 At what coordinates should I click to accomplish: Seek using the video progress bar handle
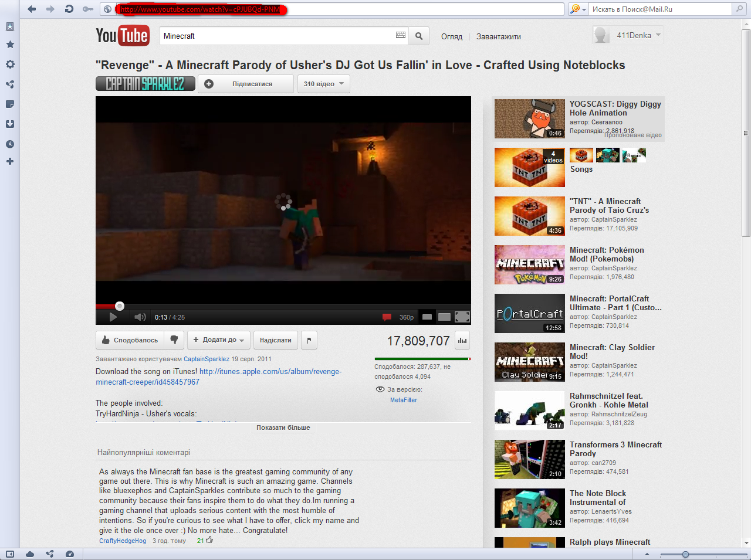[x=120, y=306]
